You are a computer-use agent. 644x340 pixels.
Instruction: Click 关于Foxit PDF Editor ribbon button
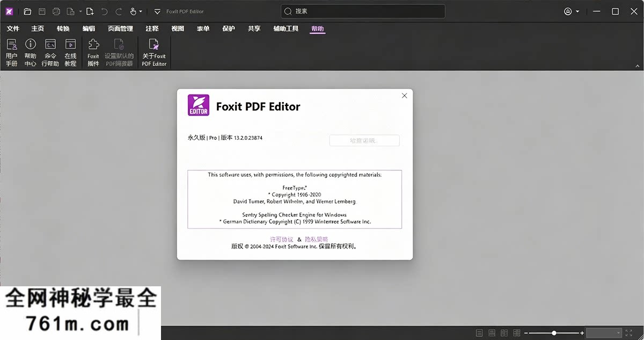pos(154,53)
